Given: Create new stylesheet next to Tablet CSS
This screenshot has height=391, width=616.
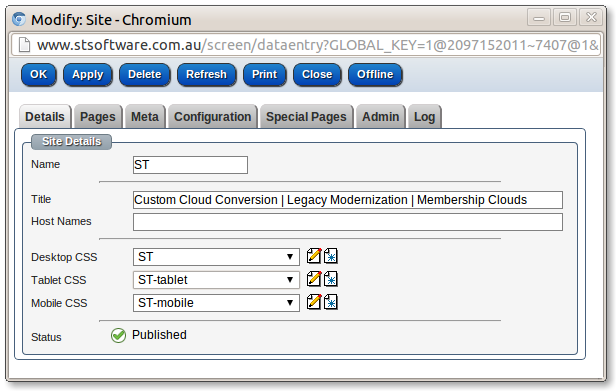Looking at the screenshot, I should coord(331,279).
